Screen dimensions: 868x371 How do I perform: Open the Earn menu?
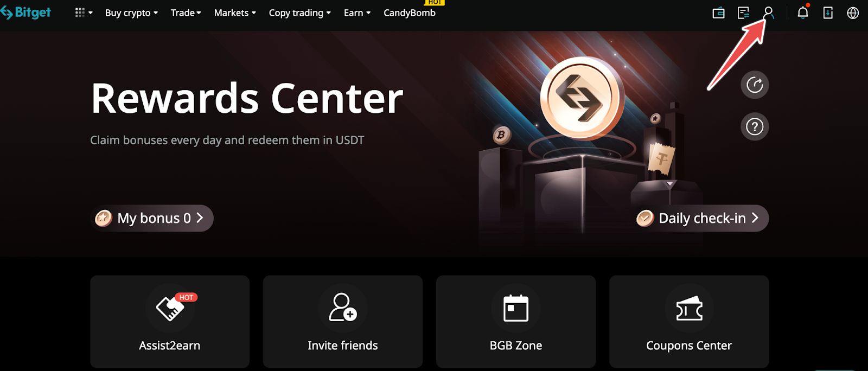click(x=357, y=12)
